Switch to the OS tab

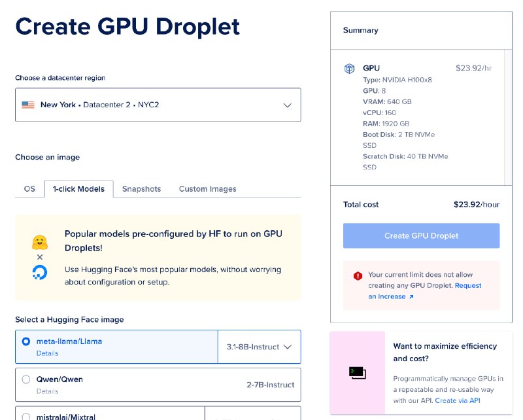[x=29, y=189]
